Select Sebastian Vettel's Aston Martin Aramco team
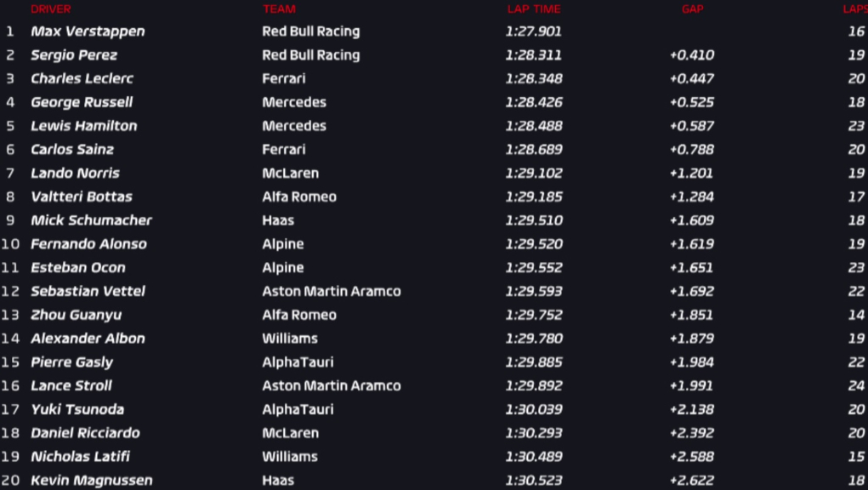The image size is (868, 490). pyautogui.click(x=331, y=291)
